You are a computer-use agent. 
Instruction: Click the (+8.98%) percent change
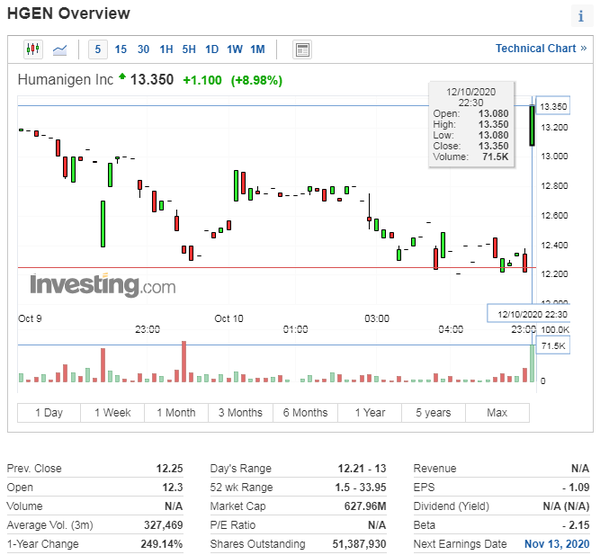tap(257, 80)
